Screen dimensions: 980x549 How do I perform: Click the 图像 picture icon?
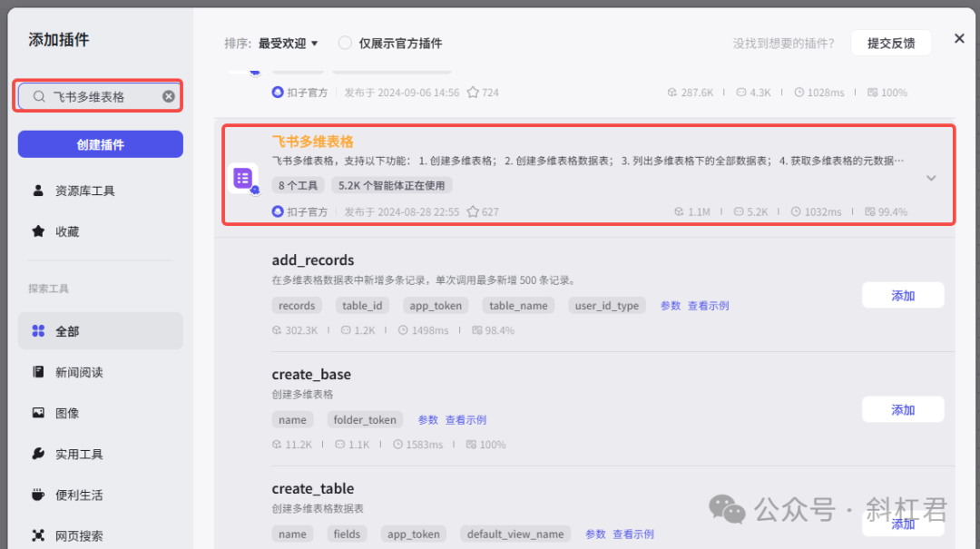pos(38,413)
